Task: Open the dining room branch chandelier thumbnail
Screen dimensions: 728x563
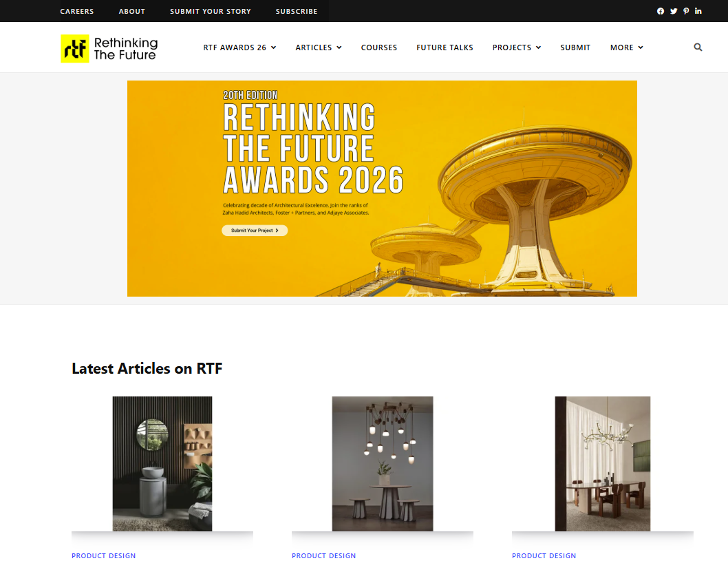Action: [602, 464]
